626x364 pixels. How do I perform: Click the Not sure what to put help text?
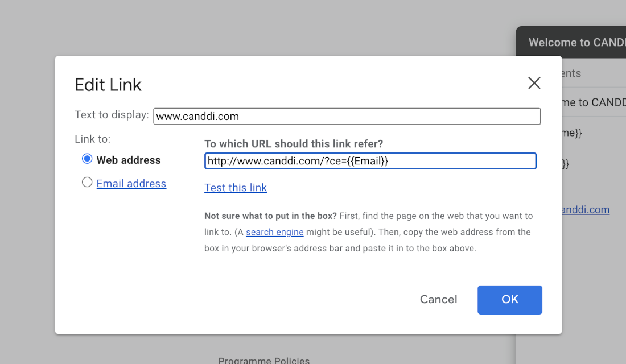pos(369,232)
